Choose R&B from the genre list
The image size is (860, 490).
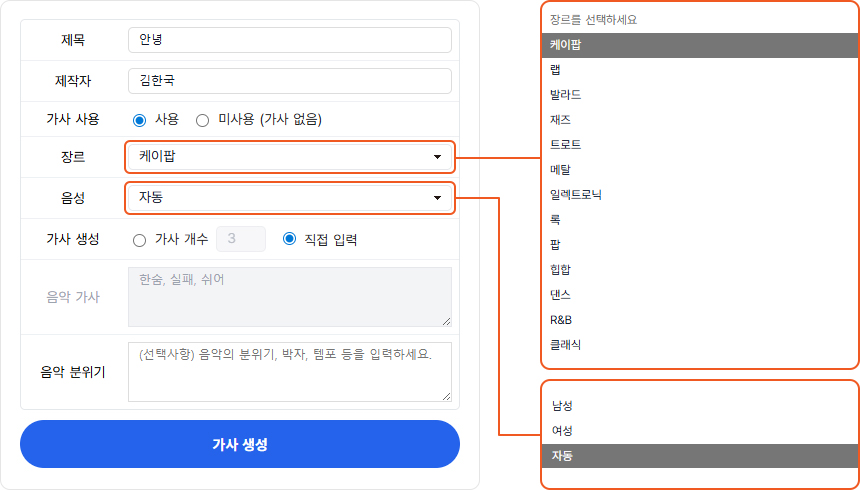(561, 320)
